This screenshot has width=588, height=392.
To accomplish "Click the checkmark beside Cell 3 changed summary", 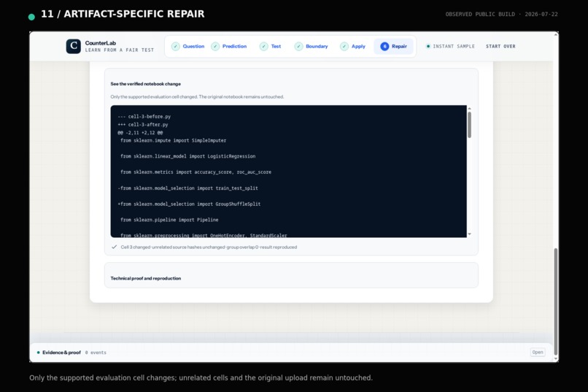I will [x=114, y=247].
